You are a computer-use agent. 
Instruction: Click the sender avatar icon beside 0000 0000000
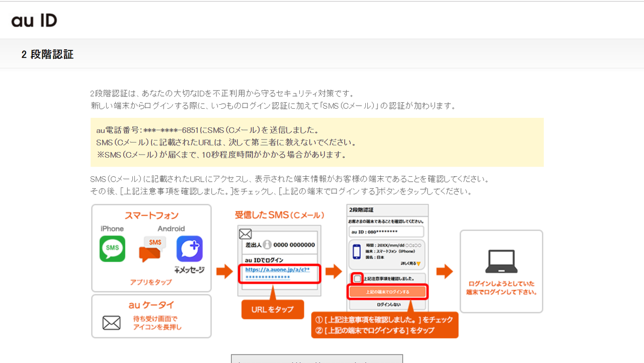click(x=267, y=245)
